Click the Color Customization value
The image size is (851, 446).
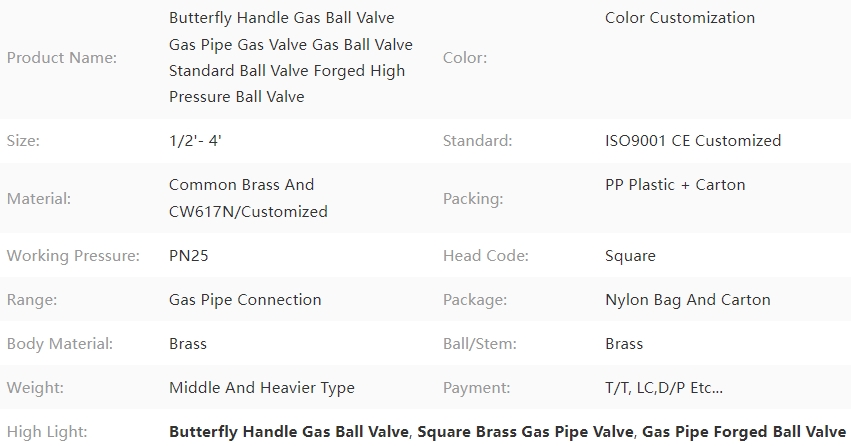[680, 18]
